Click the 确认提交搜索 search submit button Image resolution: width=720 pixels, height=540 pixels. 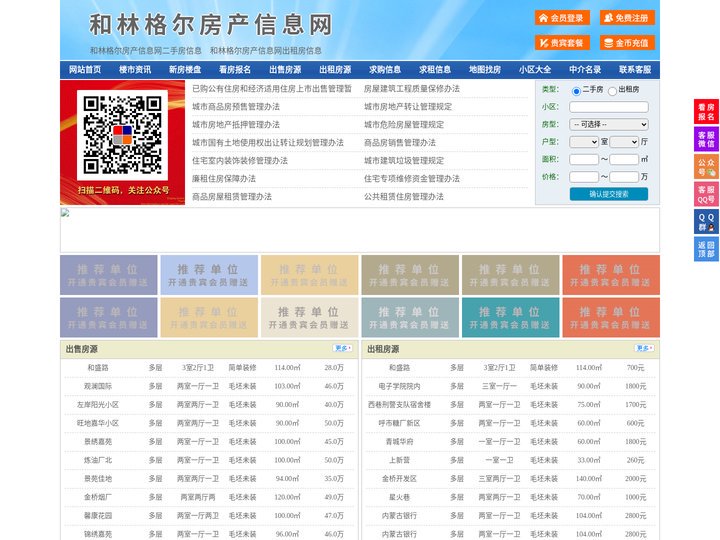(609, 194)
